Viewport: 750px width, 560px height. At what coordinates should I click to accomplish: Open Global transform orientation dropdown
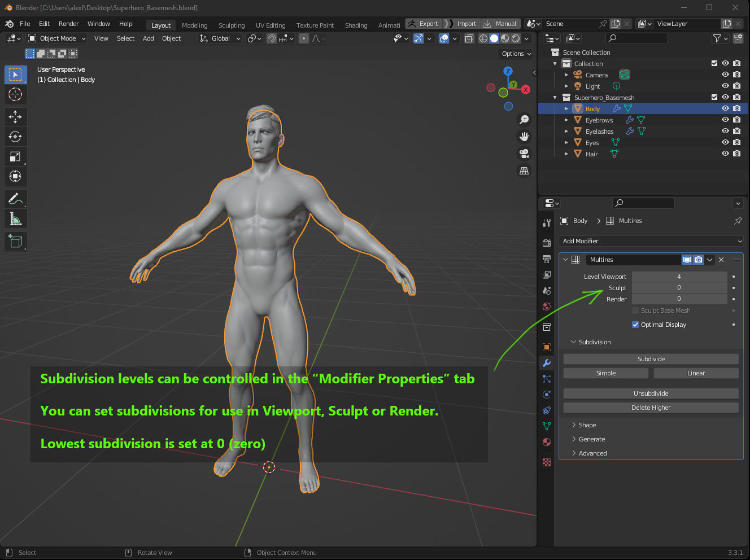point(220,38)
